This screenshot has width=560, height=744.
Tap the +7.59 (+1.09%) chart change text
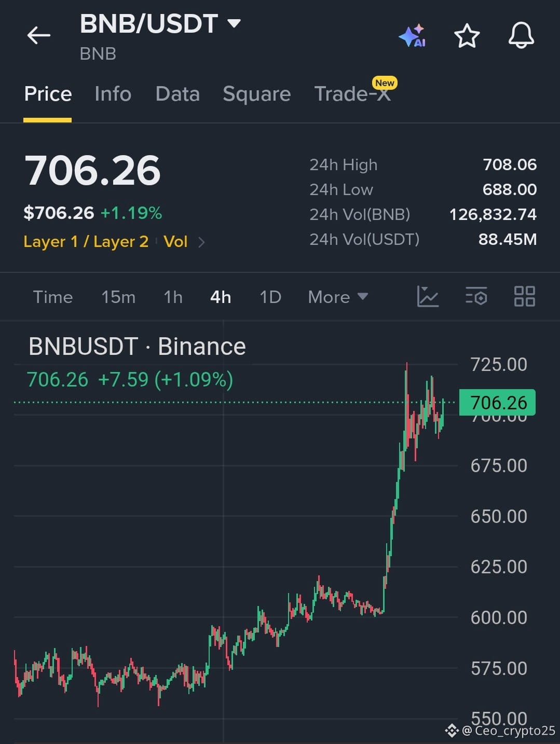166,380
